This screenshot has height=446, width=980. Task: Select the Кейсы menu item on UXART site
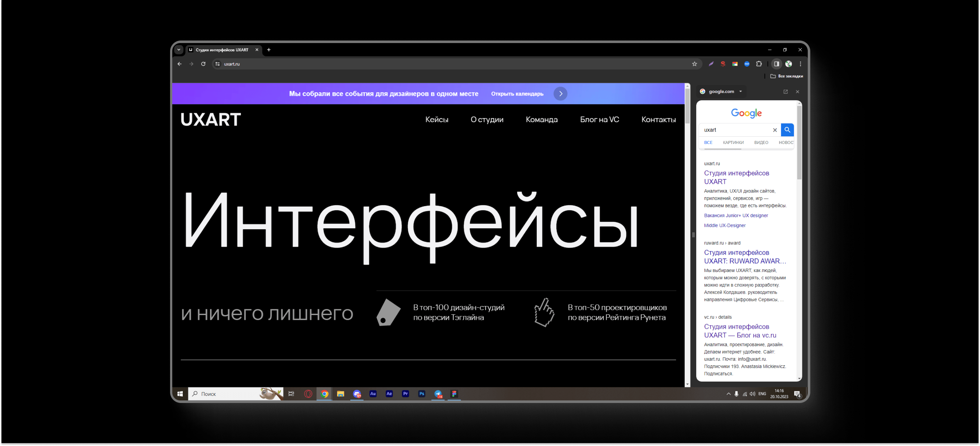[x=436, y=119]
